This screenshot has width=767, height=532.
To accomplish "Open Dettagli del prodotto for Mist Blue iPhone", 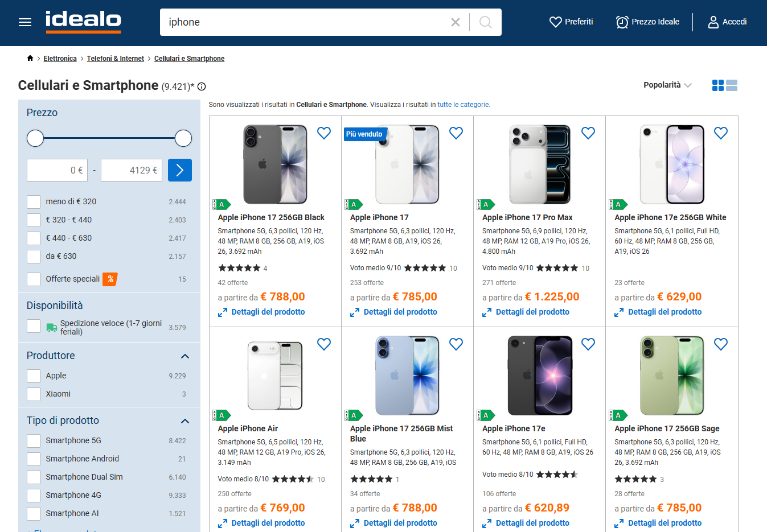I will tap(393, 523).
